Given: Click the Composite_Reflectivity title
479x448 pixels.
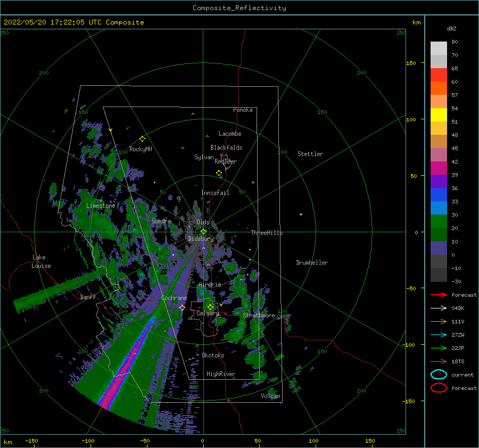Looking at the screenshot, I should [x=239, y=8].
